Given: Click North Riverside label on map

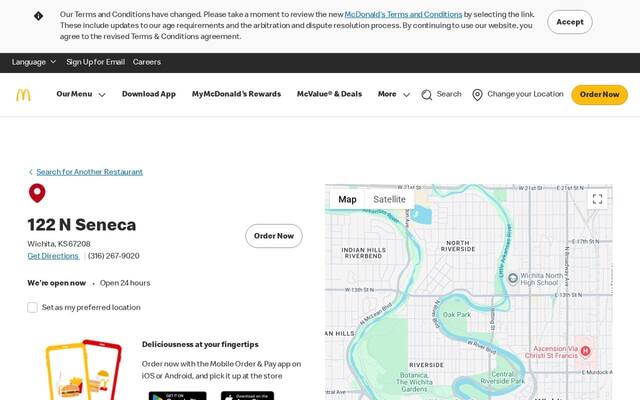Looking at the screenshot, I should (x=458, y=246).
